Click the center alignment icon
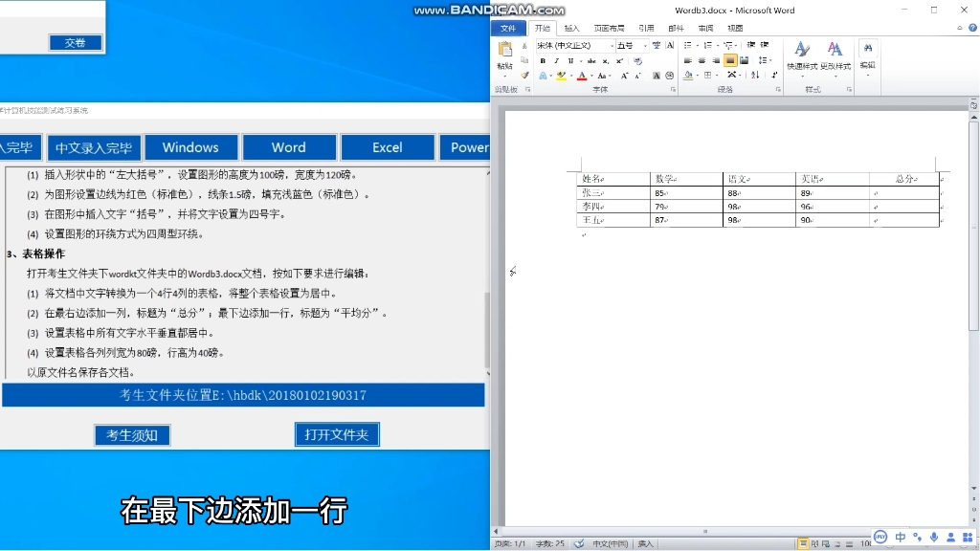 point(700,60)
